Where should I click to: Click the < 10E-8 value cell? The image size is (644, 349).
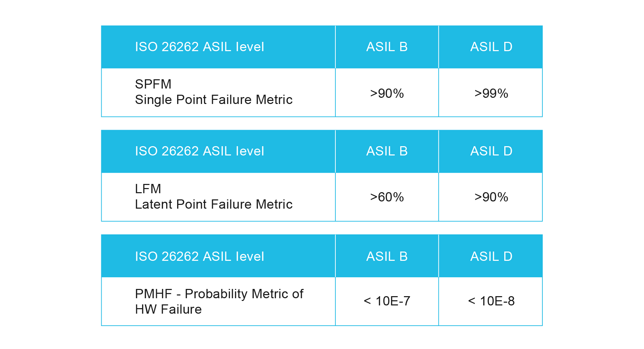pyautogui.click(x=491, y=301)
